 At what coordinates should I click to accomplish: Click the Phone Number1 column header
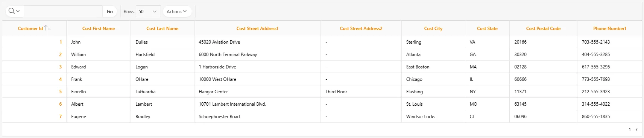610,28
